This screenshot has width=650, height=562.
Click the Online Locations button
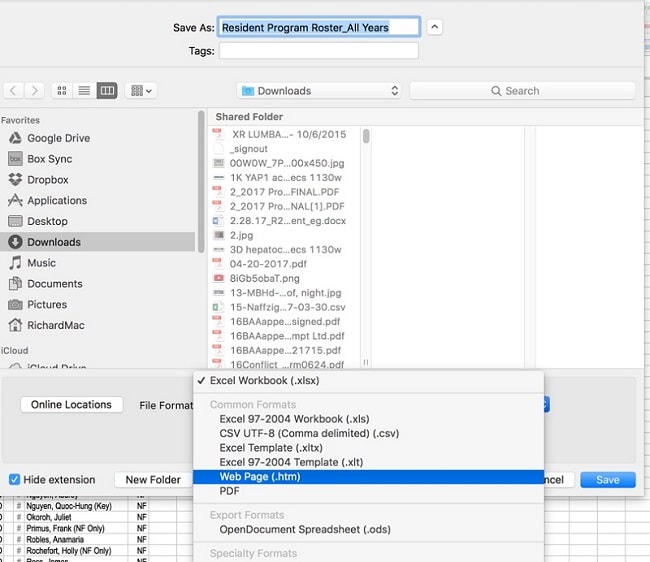(x=71, y=405)
